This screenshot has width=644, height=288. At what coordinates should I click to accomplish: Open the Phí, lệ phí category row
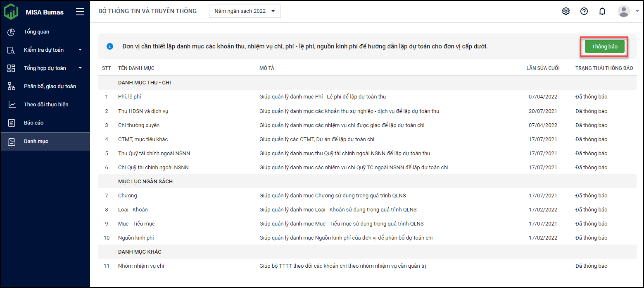click(x=130, y=97)
